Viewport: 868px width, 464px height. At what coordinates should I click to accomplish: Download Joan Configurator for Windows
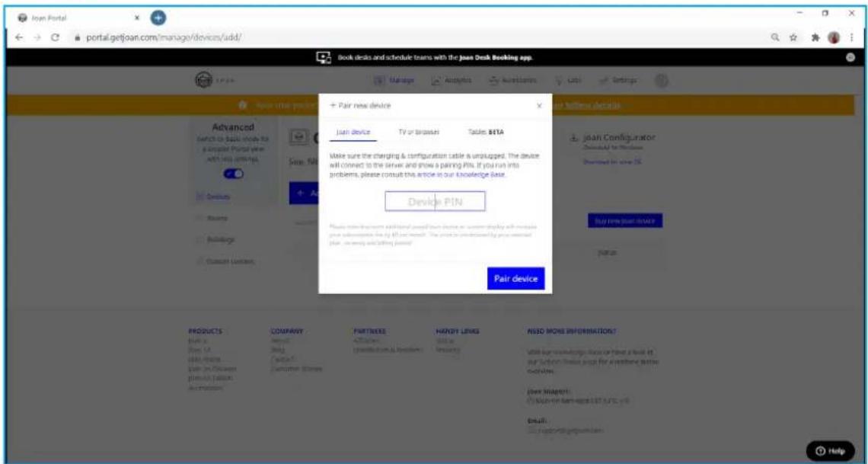tap(613, 148)
